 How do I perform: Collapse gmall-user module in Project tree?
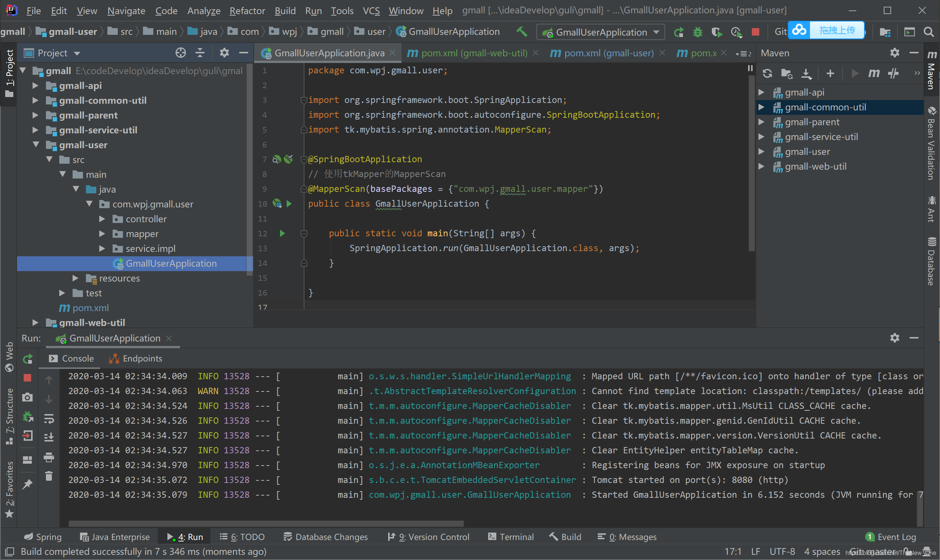tap(36, 144)
